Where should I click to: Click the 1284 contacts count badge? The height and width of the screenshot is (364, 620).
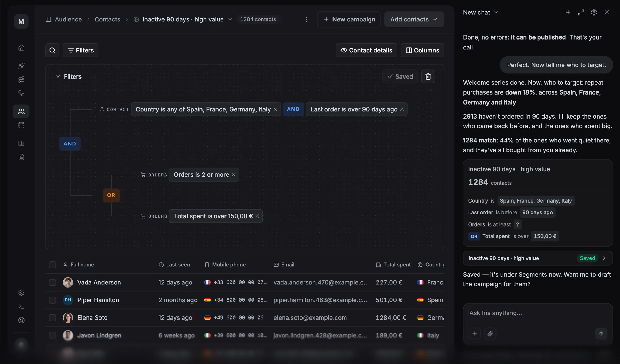tap(258, 19)
